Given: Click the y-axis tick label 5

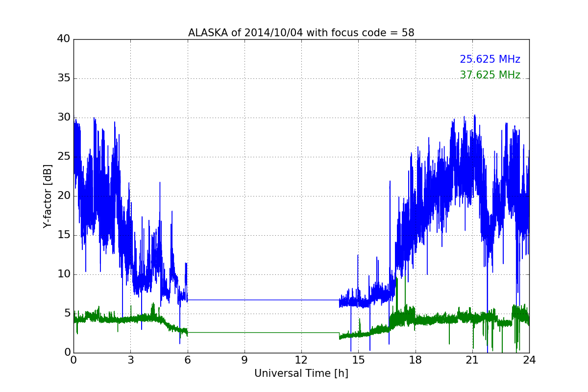Looking at the screenshot, I should (x=67, y=314).
